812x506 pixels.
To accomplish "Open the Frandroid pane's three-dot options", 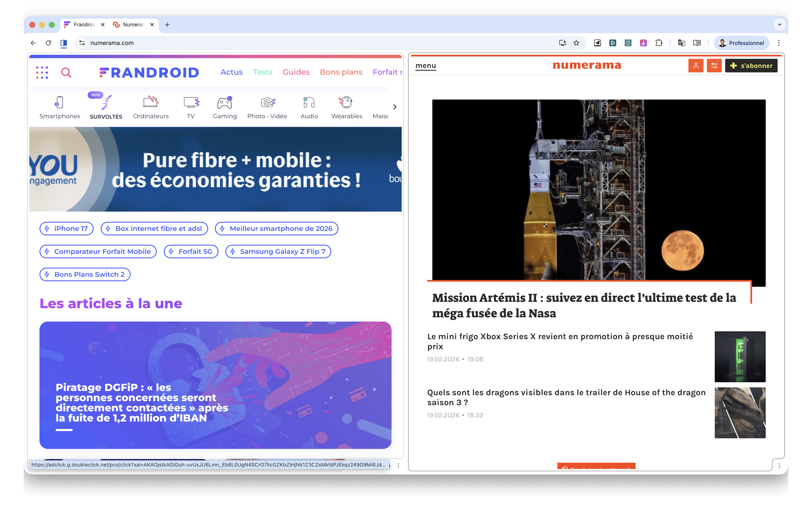I will point(398,465).
